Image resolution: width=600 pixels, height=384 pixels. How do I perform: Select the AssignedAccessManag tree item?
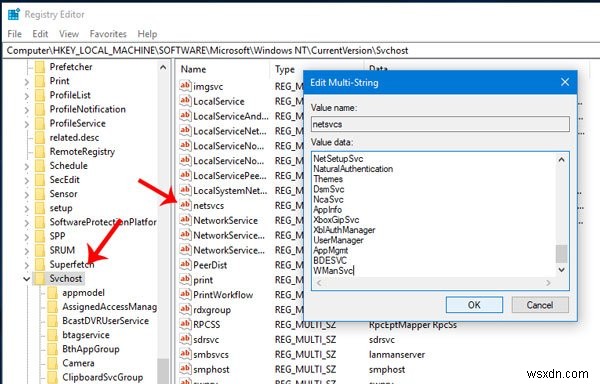pyautogui.click(x=109, y=307)
